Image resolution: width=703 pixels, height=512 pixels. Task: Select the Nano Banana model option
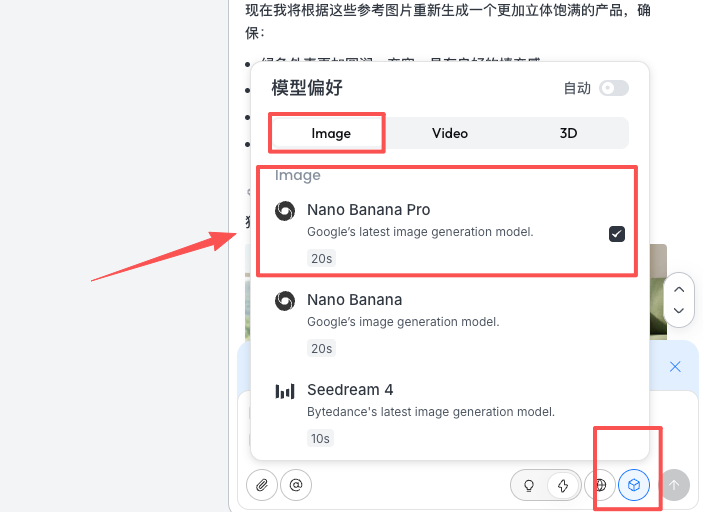[450, 323]
